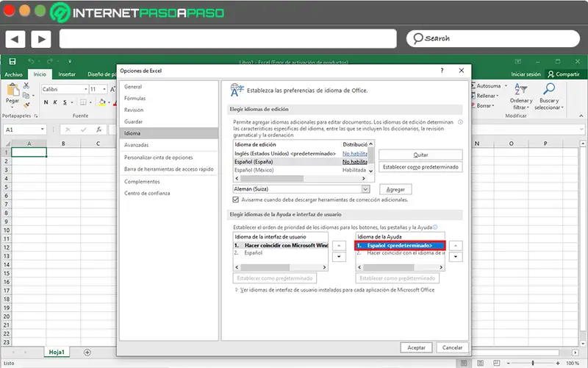Select Fórmulas in options sidebar

(169, 99)
